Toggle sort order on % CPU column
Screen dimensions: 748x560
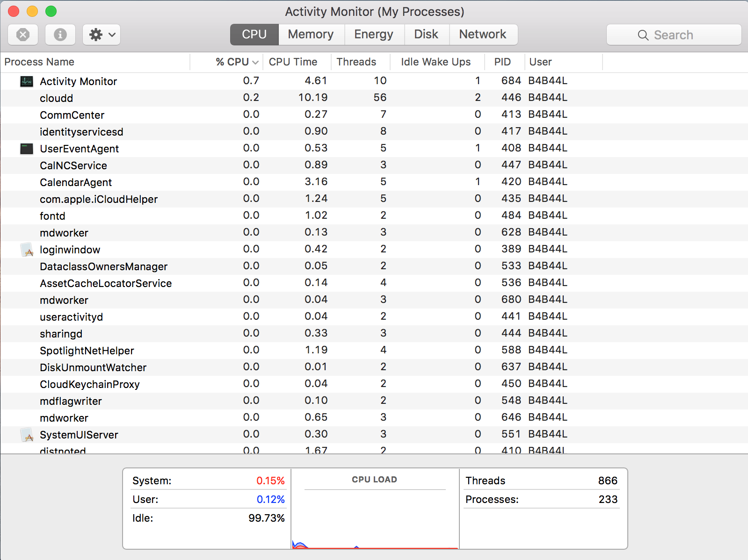click(227, 62)
